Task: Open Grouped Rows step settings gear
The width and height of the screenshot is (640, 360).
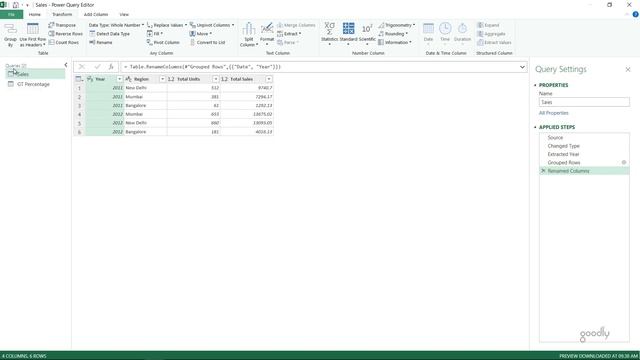Action: 624,162
